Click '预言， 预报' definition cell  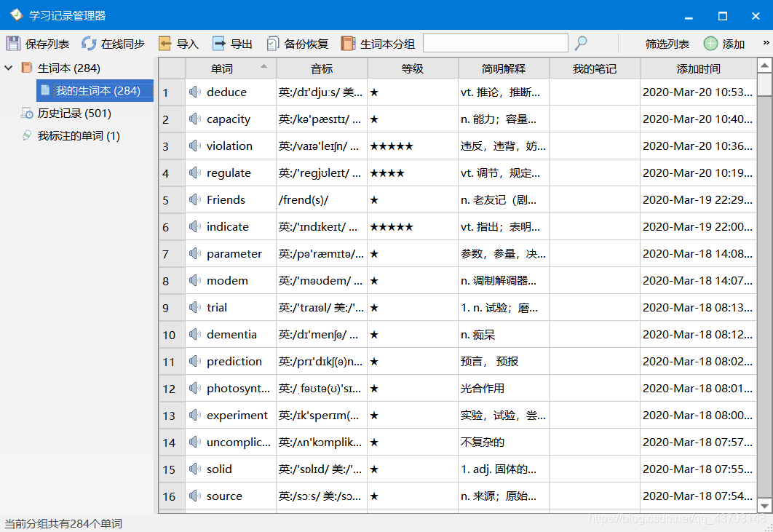click(x=504, y=362)
